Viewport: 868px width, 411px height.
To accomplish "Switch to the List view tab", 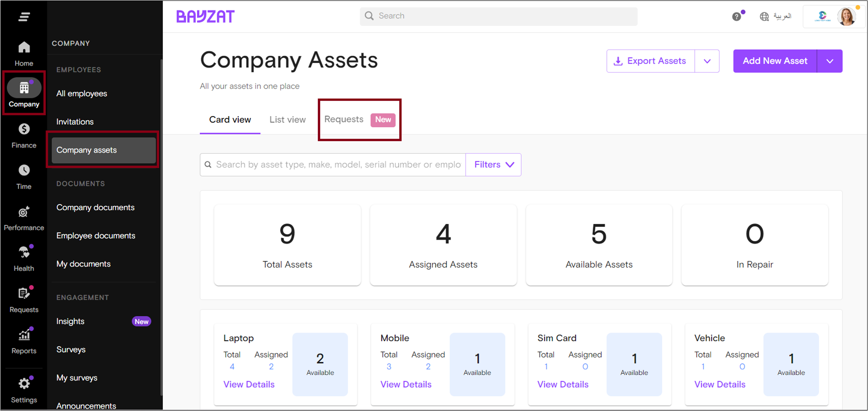I will [x=287, y=120].
